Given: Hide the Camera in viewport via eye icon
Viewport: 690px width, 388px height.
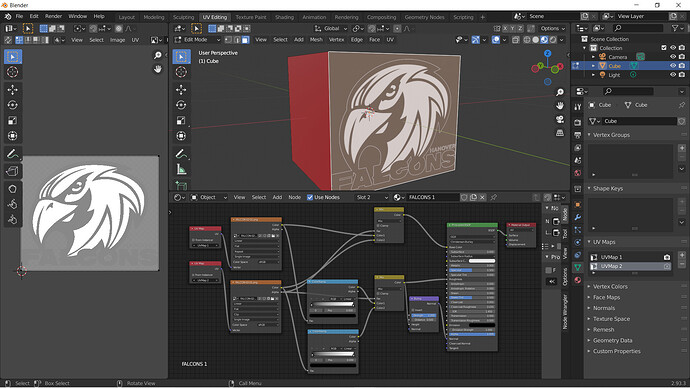Looking at the screenshot, I should (673, 57).
